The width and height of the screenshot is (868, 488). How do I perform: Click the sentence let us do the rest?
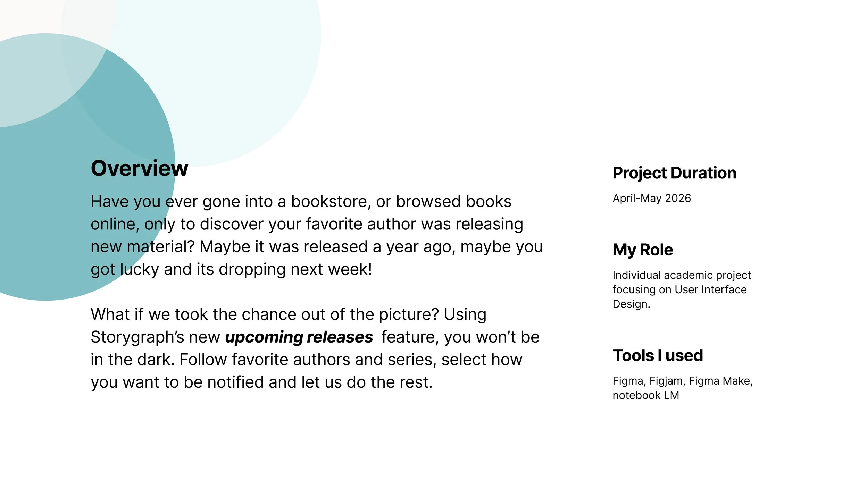[x=367, y=382]
